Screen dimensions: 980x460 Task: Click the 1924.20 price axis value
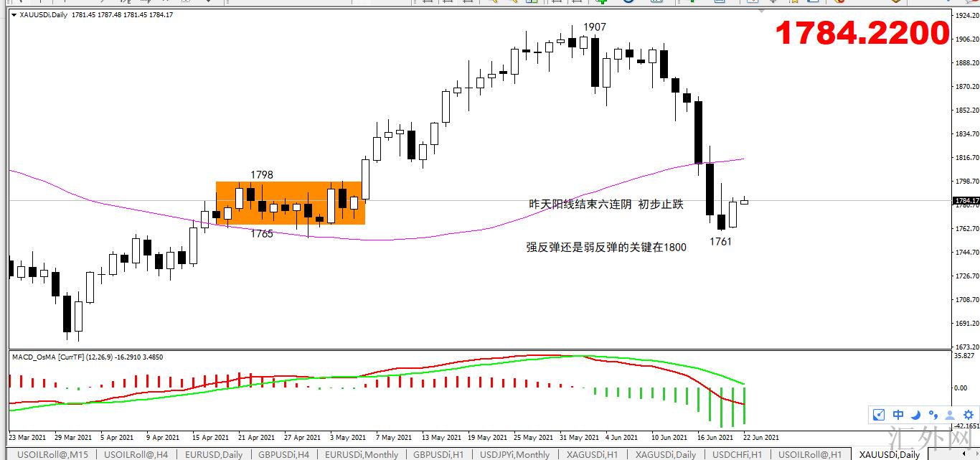pos(966,15)
